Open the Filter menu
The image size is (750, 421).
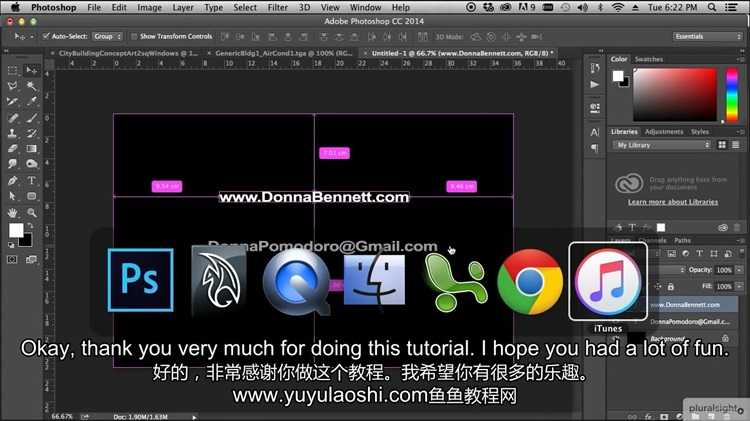coord(277,7)
